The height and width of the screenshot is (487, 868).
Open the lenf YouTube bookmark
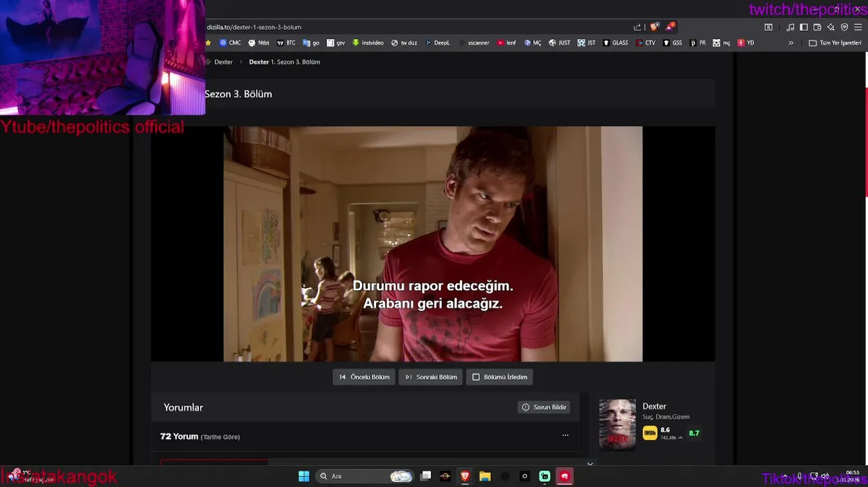[x=507, y=43]
